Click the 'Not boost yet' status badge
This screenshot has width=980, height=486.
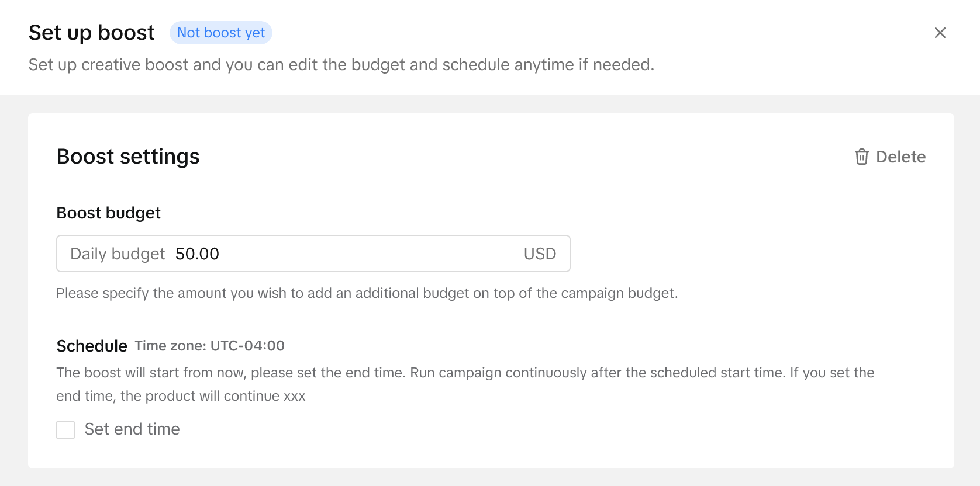coord(221,33)
